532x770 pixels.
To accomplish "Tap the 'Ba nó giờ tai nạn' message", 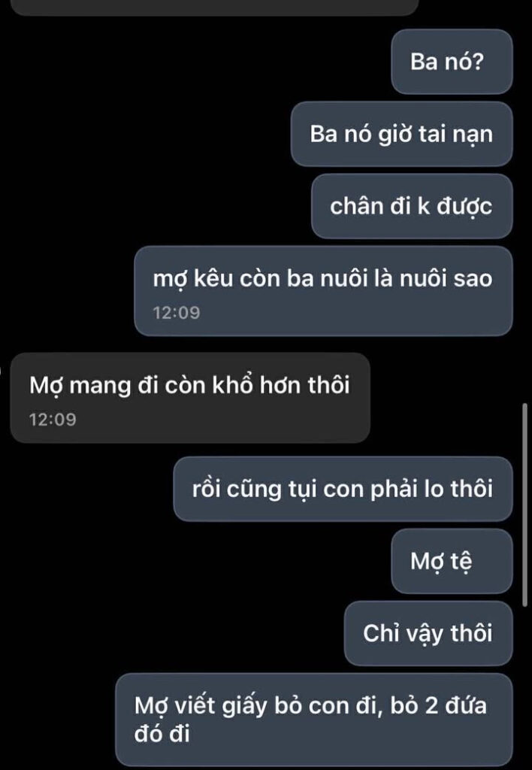I will click(x=401, y=134).
